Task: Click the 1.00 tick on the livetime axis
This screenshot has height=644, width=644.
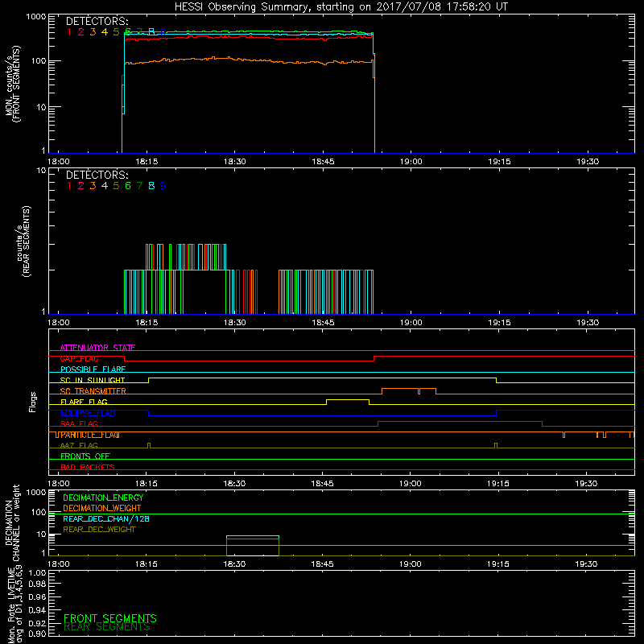Action: pos(37,573)
